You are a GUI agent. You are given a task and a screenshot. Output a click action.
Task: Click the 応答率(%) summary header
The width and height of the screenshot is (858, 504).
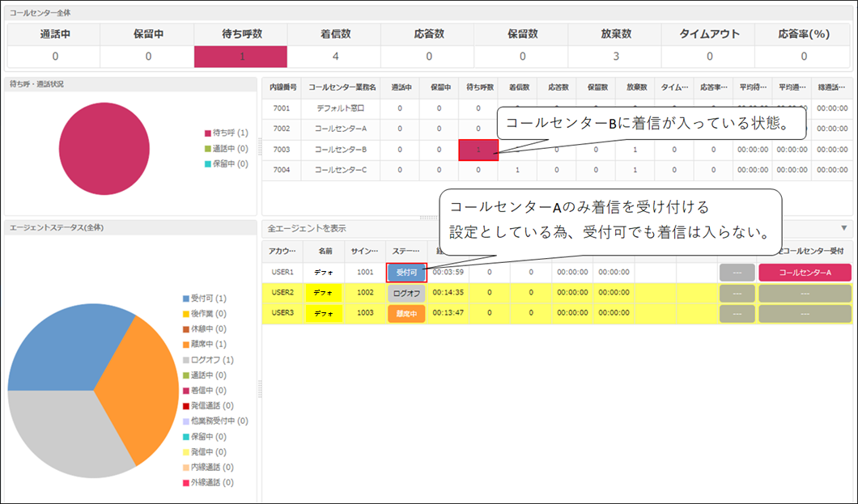(803, 34)
